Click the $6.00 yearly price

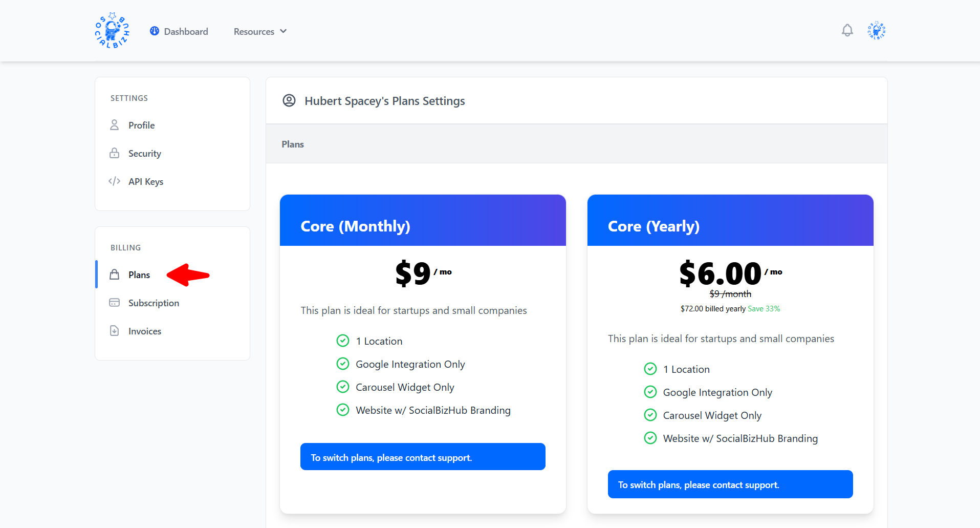point(721,273)
